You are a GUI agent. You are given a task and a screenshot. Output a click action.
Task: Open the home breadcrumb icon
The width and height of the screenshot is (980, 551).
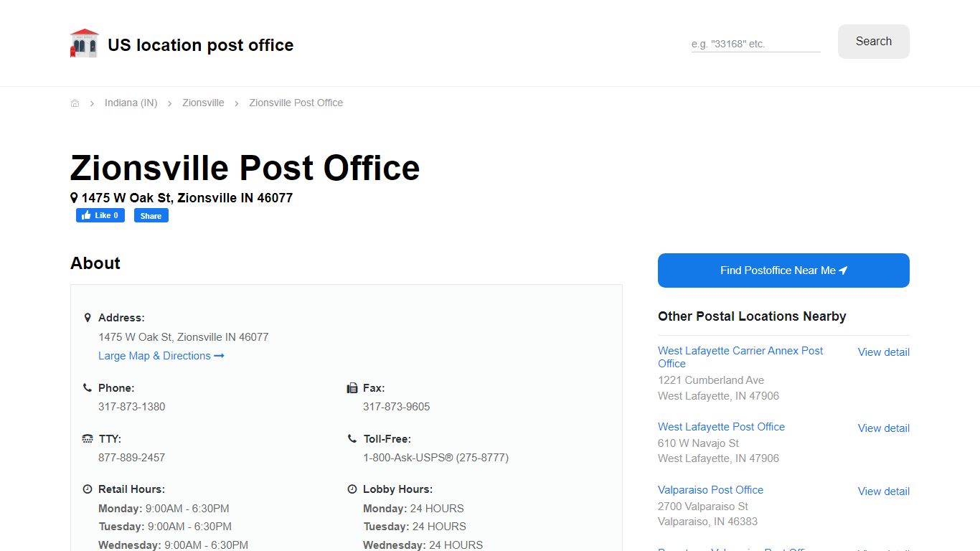(x=75, y=103)
